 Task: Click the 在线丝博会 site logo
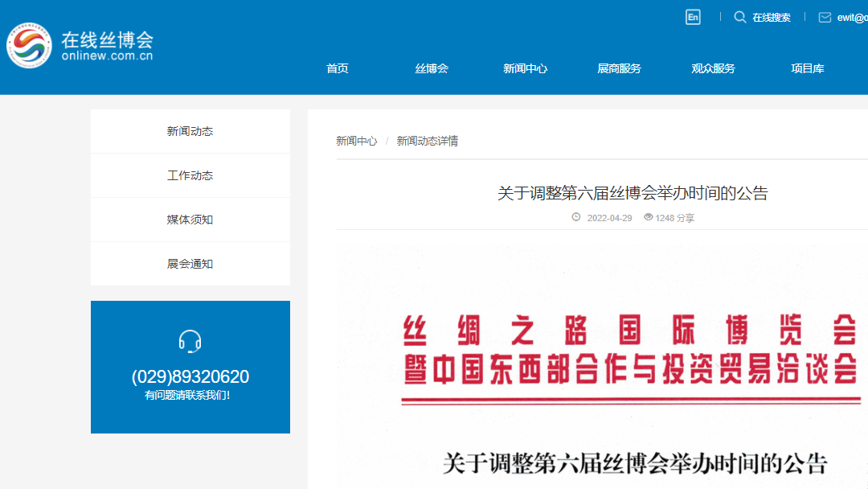[80, 46]
